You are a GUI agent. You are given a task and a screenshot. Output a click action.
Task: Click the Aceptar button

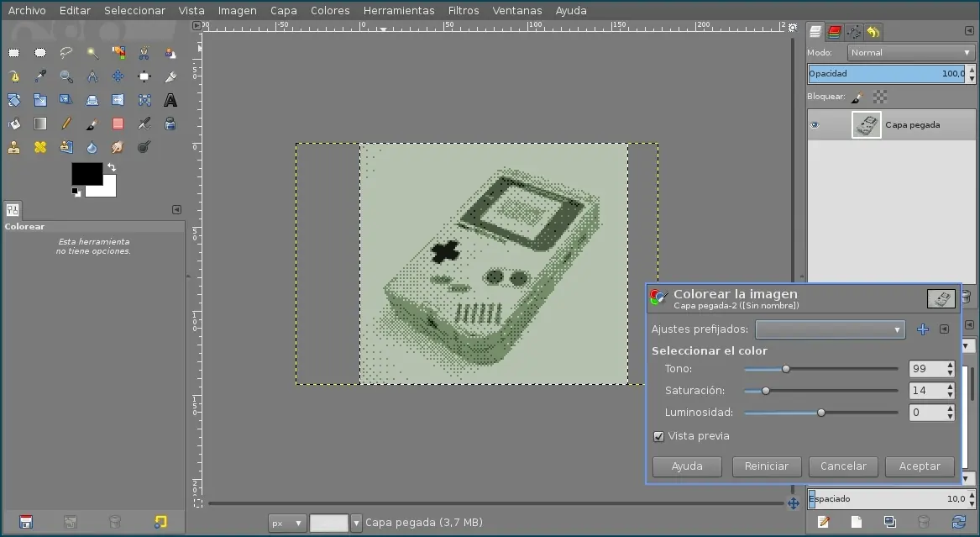point(920,466)
